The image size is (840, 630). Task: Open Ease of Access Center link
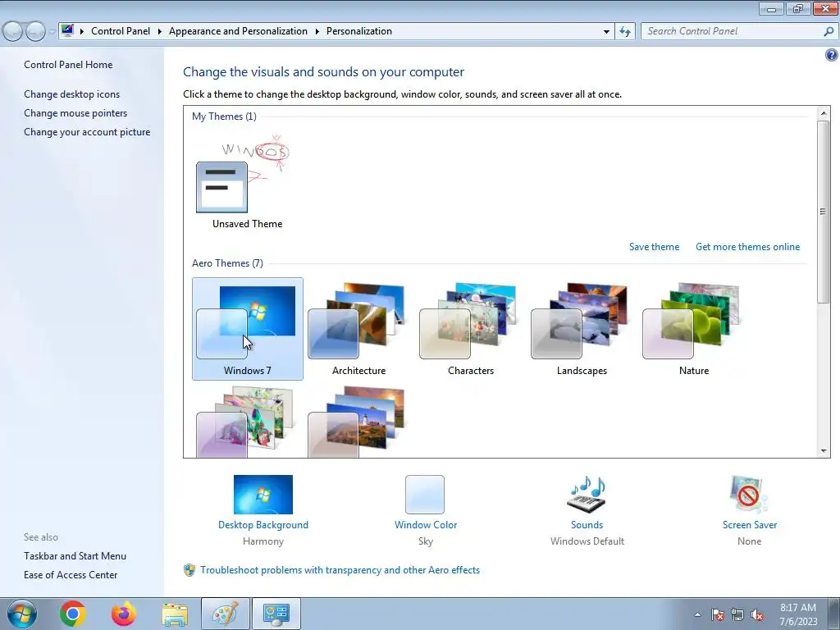click(x=71, y=575)
